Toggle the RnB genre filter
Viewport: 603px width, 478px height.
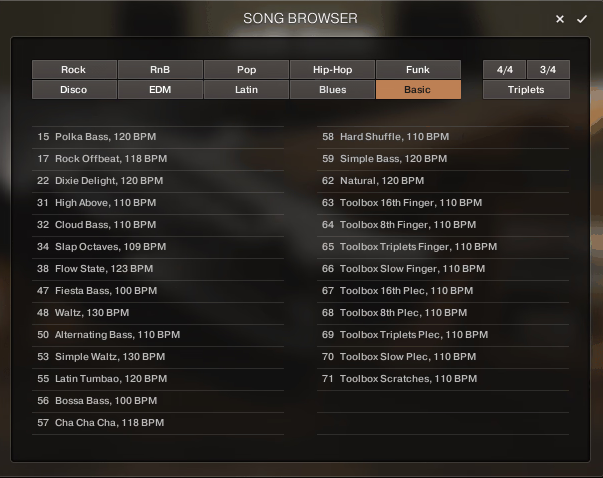pyautogui.click(x=160, y=70)
